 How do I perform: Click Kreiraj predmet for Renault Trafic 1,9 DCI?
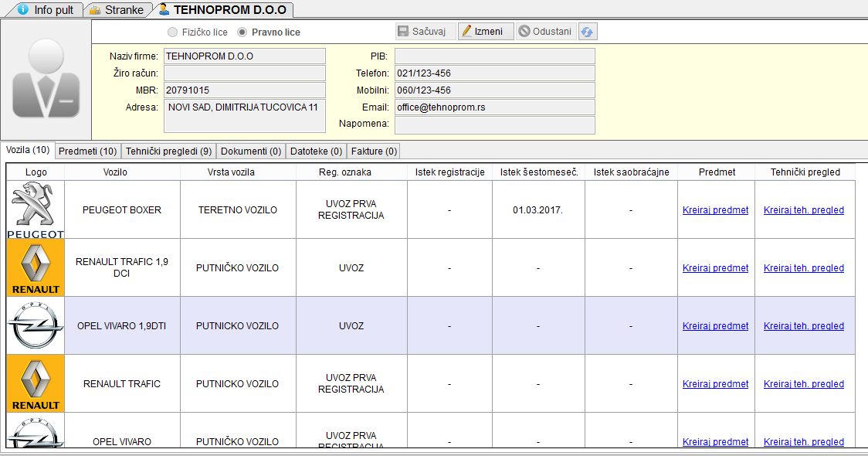[x=715, y=268]
